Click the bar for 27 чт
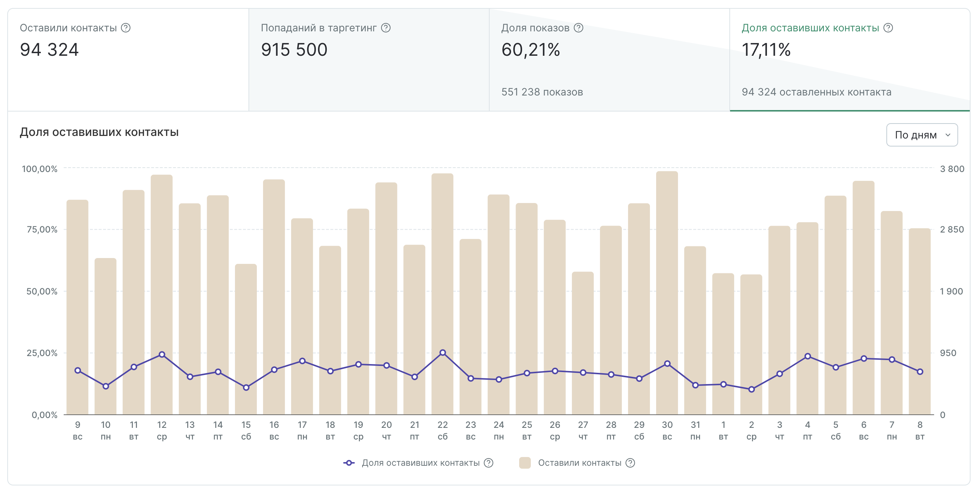 tap(583, 343)
